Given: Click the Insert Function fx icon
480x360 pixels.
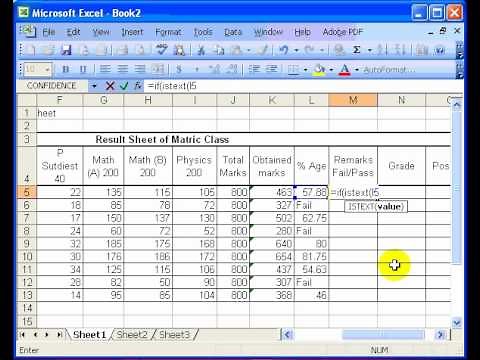Looking at the screenshot, I should 138,86.
